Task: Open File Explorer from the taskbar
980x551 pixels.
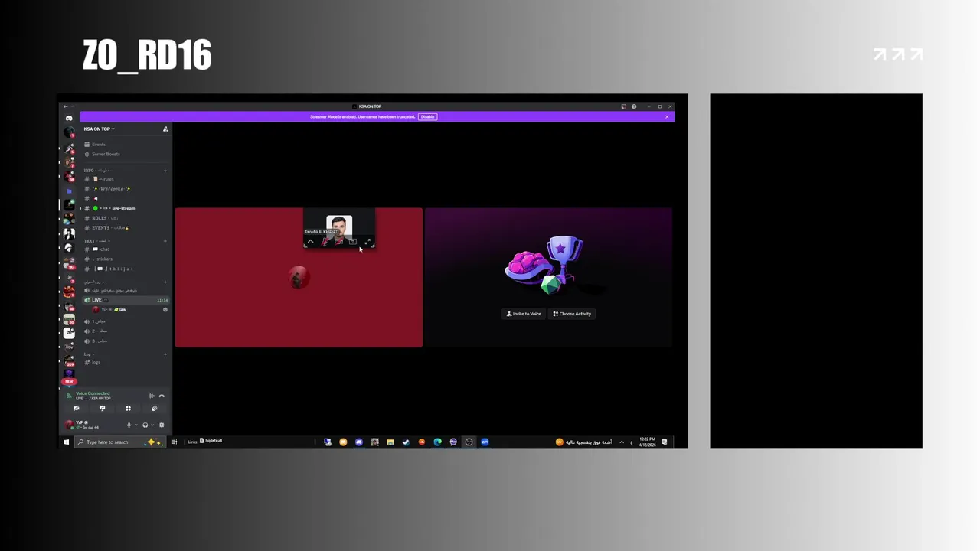Action: click(390, 442)
